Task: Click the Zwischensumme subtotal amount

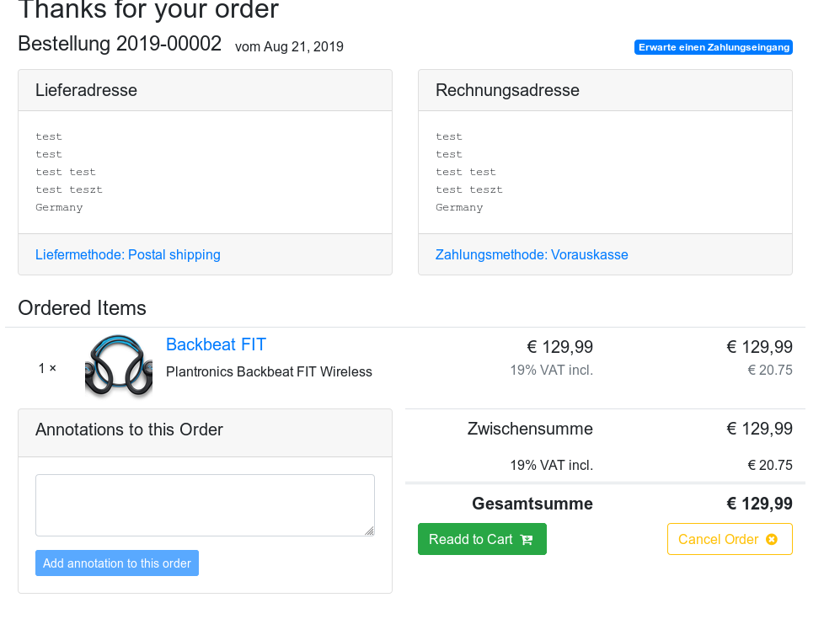Action: (759, 429)
